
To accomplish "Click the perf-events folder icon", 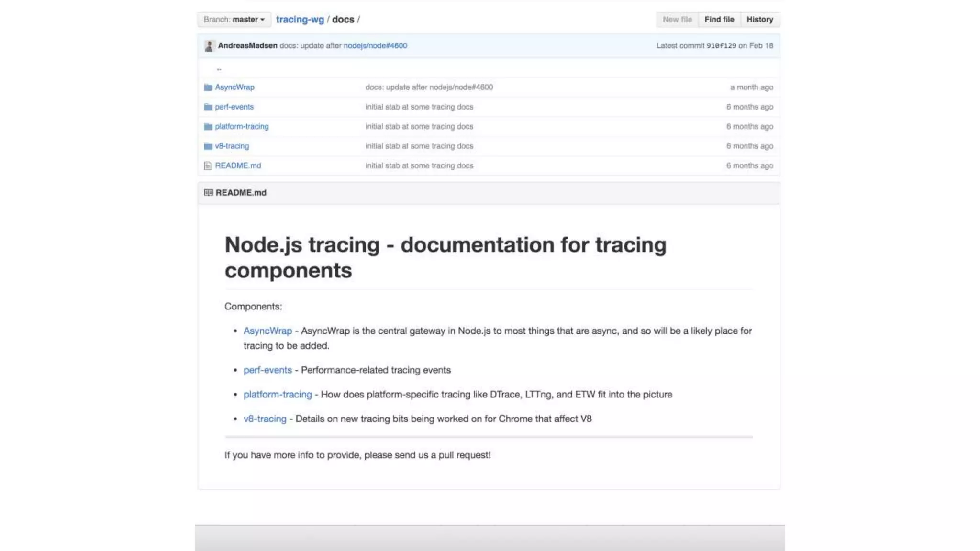I will click(x=208, y=107).
